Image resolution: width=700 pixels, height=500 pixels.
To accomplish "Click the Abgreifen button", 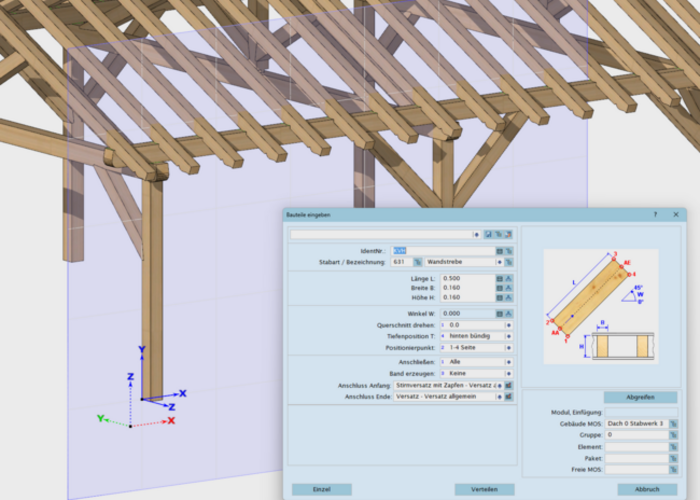I will pos(640,397).
